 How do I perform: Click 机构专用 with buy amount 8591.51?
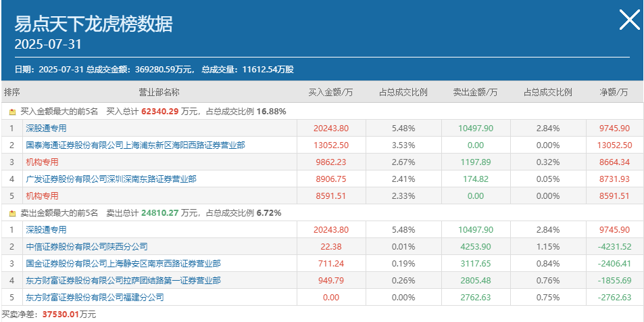(42, 195)
